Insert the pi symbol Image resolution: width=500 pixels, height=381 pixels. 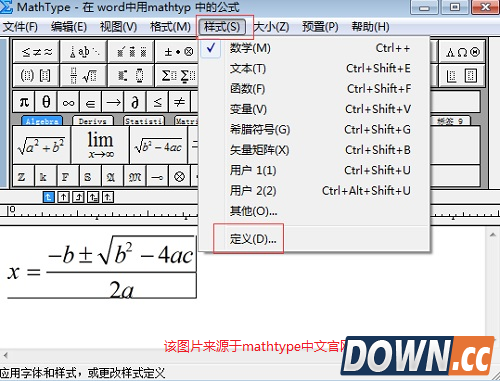coord(24,102)
